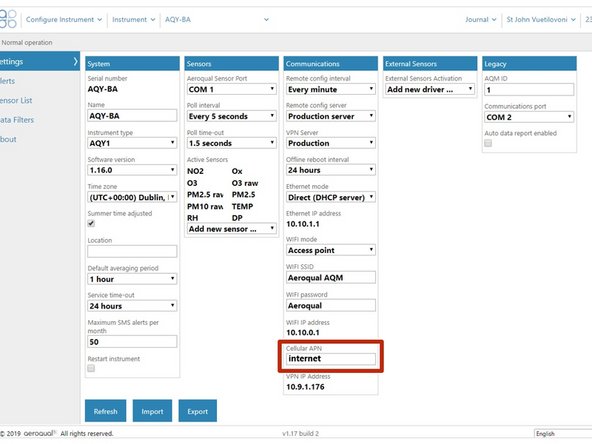Open the Add new sensor dropdown

tap(231, 229)
